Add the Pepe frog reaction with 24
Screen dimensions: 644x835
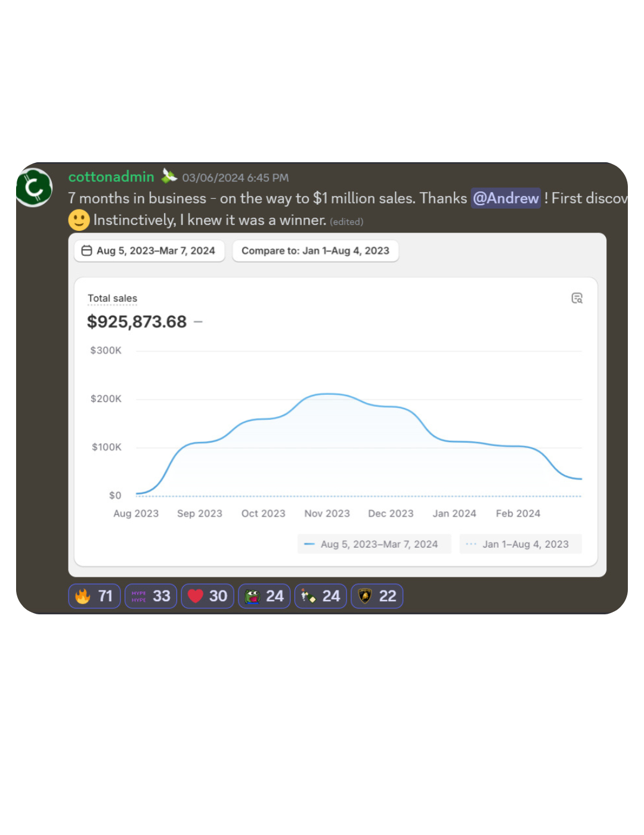[264, 596]
